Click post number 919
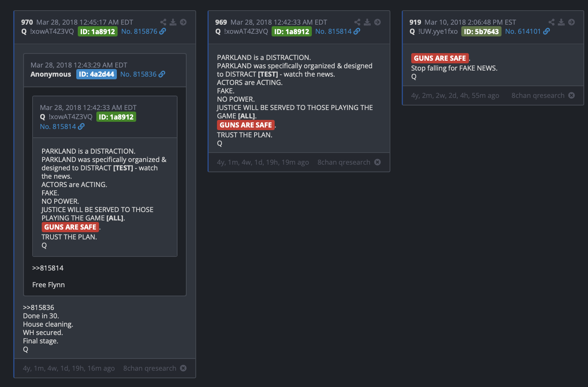 coord(415,22)
